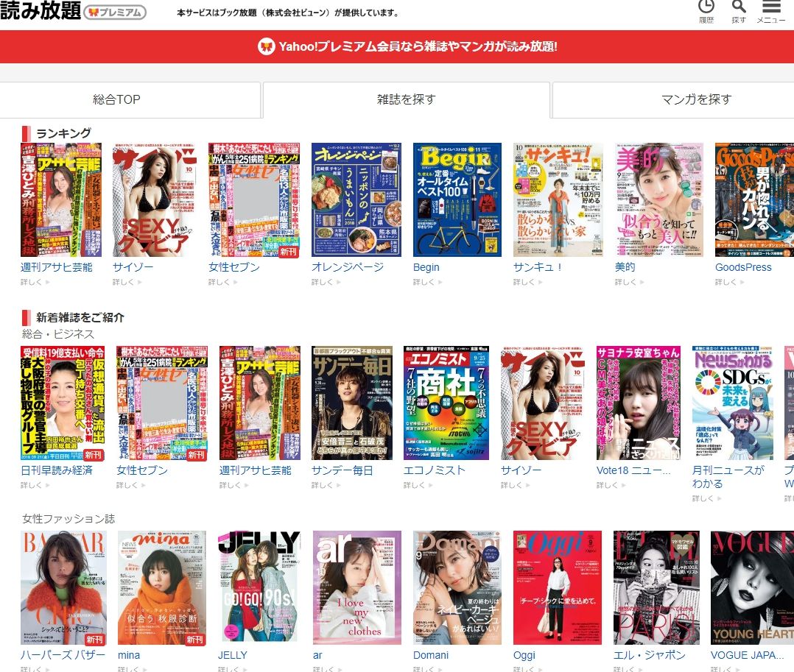Click ar title link
This screenshot has width=794, height=672.
point(317,655)
